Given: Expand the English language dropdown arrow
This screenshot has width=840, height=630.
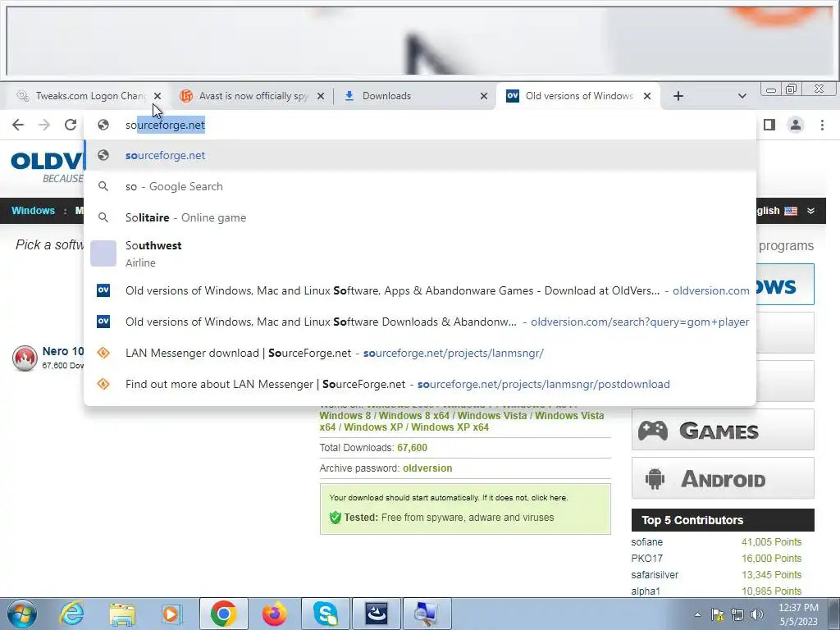Looking at the screenshot, I should pos(811,211).
